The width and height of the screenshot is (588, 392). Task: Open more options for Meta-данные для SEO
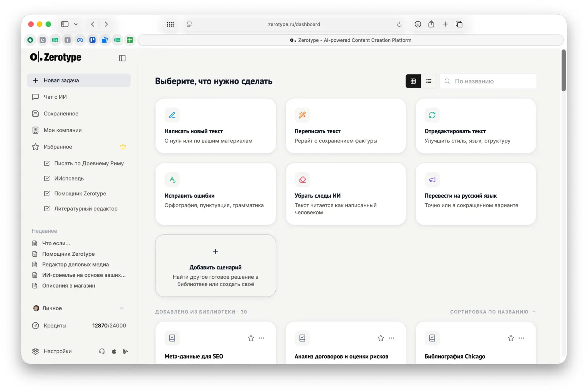[x=262, y=338]
